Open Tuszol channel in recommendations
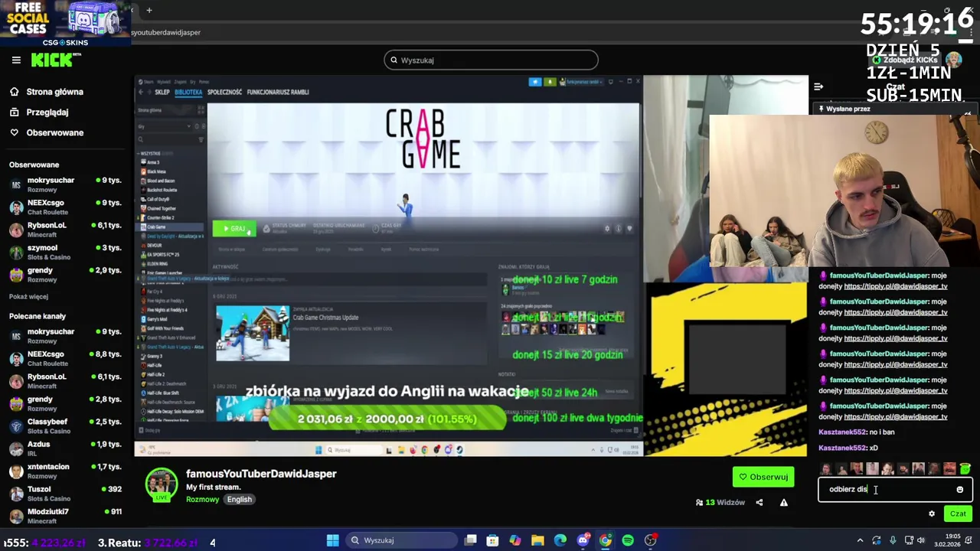This screenshot has height=551, width=980. pyautogui.click(x=65, y=494)
